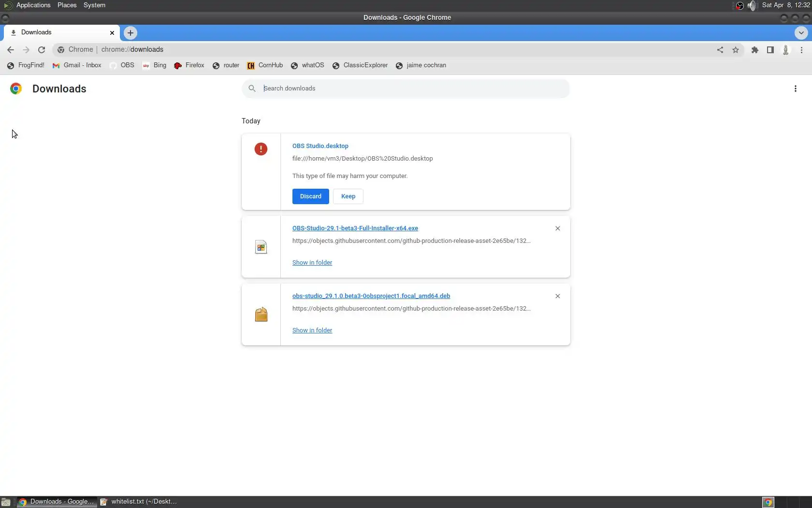Click the deb package file icon
The image size is (812, 508).
pos(261,314)
